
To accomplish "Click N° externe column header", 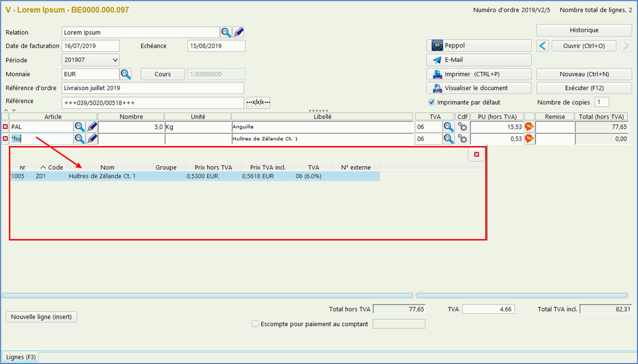I will pyautogui.click(x=356, y=167).
